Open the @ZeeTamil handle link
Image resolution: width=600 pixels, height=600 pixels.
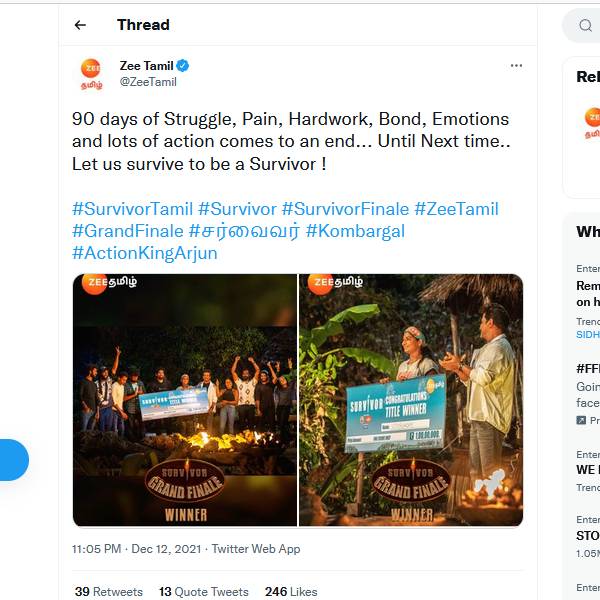click(x=148, y=82)
